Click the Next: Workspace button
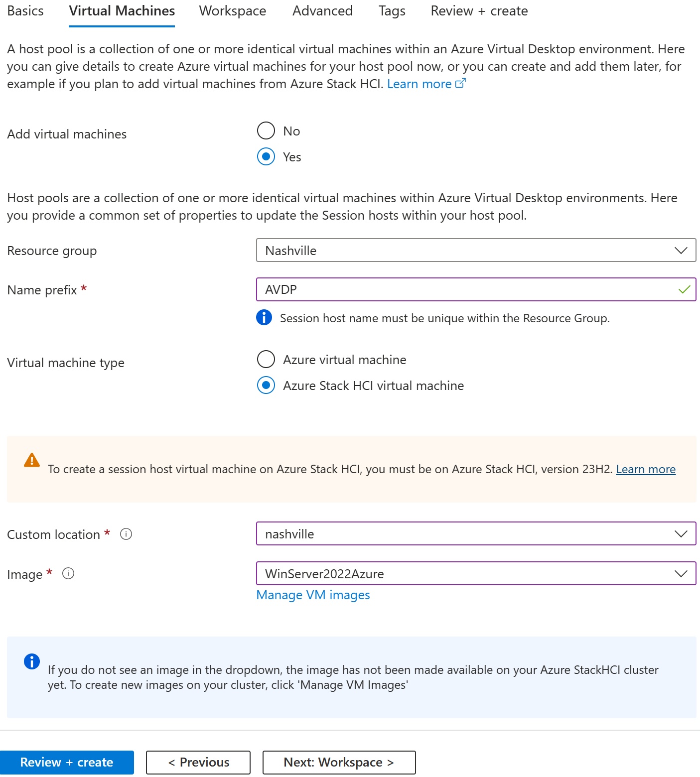 [339, 762]
